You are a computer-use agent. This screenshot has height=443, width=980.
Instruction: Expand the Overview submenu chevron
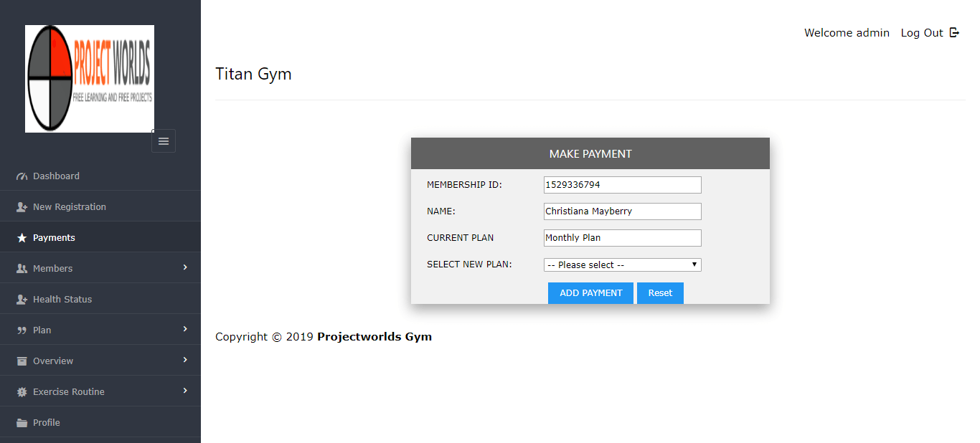pos(185,360)
